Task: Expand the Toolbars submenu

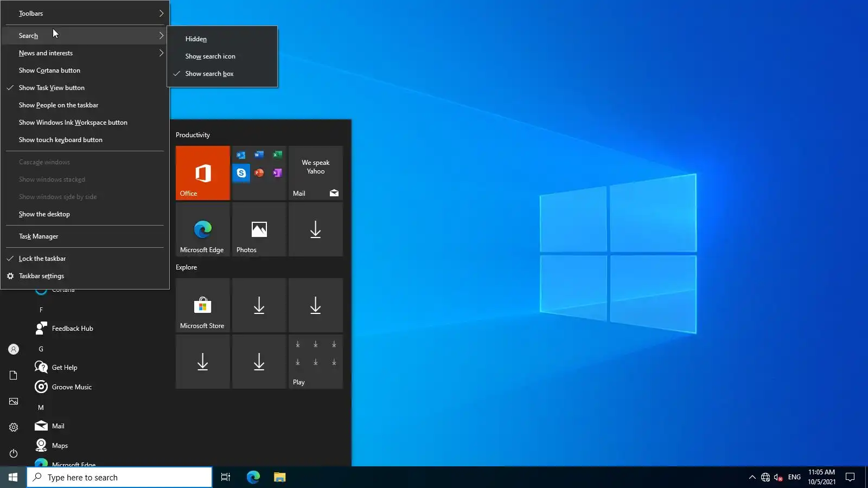Action: (x=85, y=14)
